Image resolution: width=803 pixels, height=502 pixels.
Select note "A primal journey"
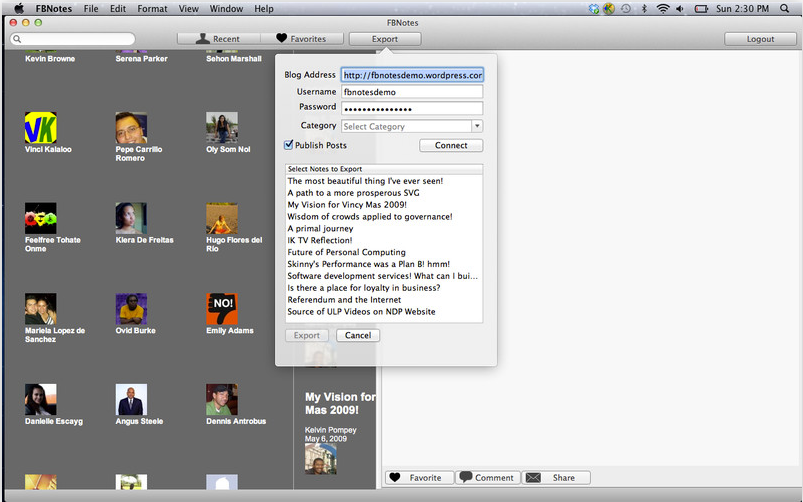click(384, 228)
